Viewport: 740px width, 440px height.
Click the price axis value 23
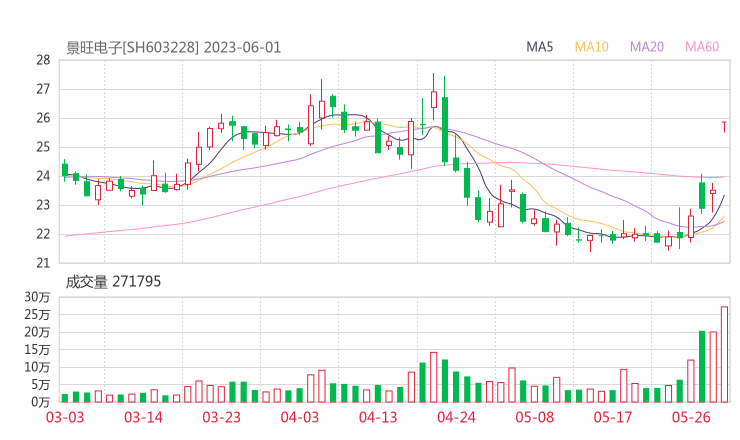tap(43, 205)
